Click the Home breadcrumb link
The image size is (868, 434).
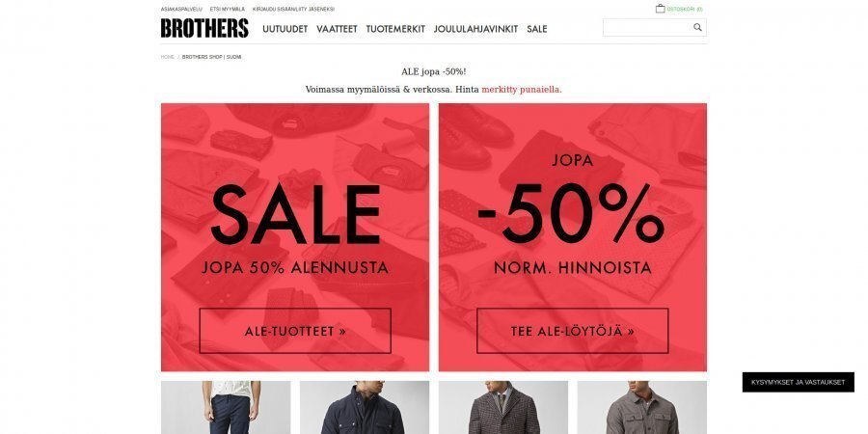(x=167, y=57)
